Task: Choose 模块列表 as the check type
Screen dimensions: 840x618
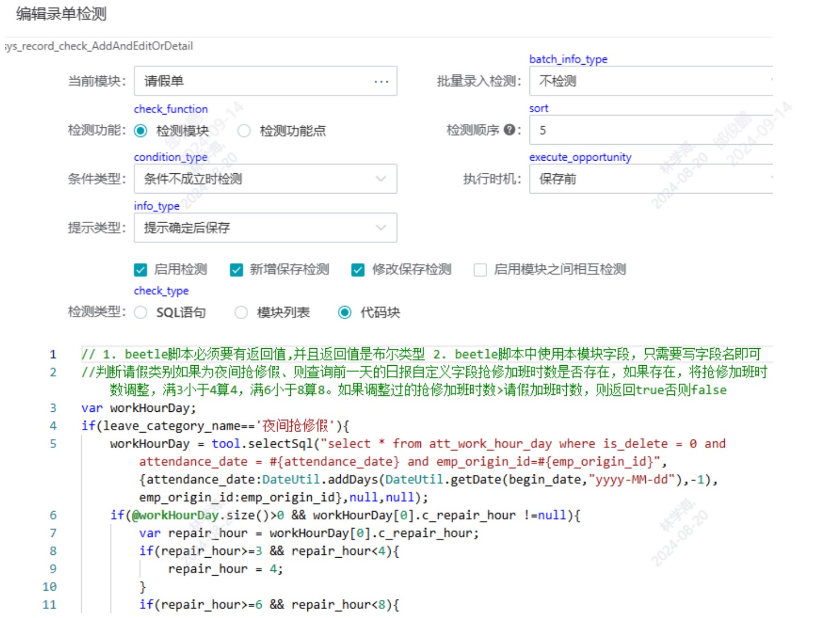Action: pos(241,313)
